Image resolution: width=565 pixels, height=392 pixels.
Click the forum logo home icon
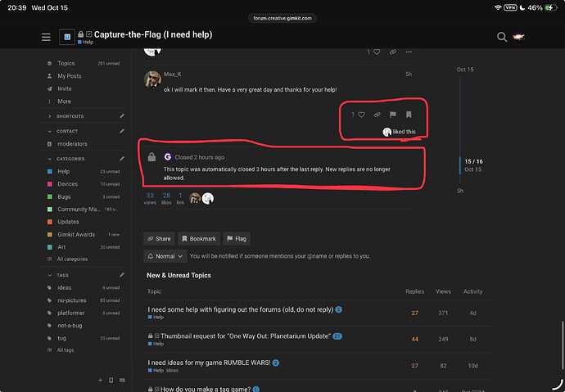67,37
